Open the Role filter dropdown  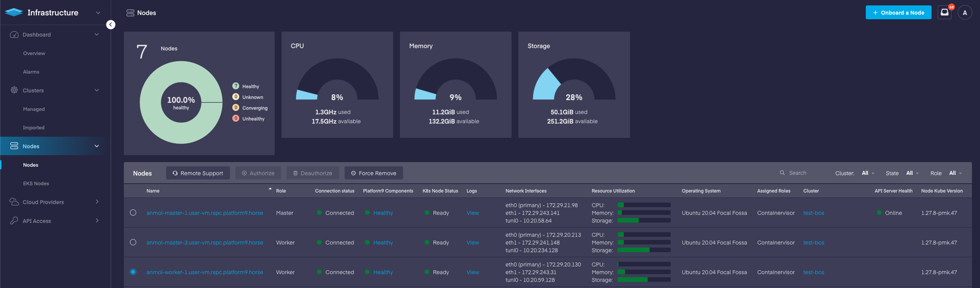(955, 173)
